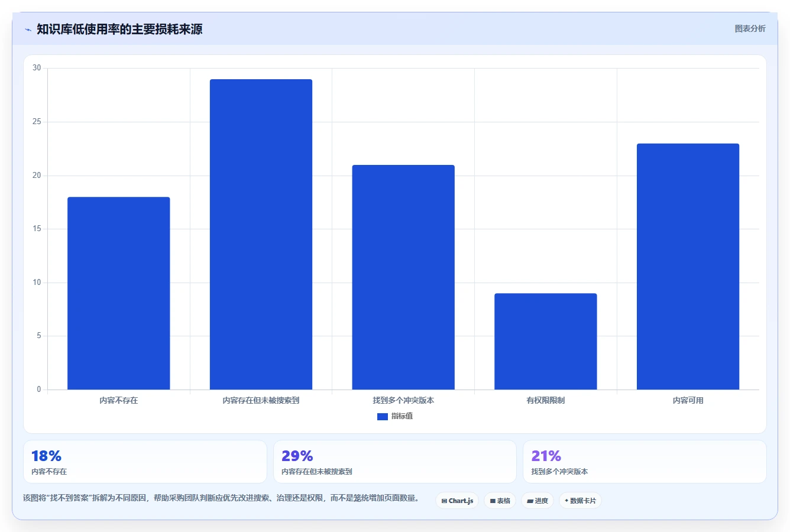Select the shortest bar for 有权限限制
This screenshot has width=790, height=532.
point(546,342)
